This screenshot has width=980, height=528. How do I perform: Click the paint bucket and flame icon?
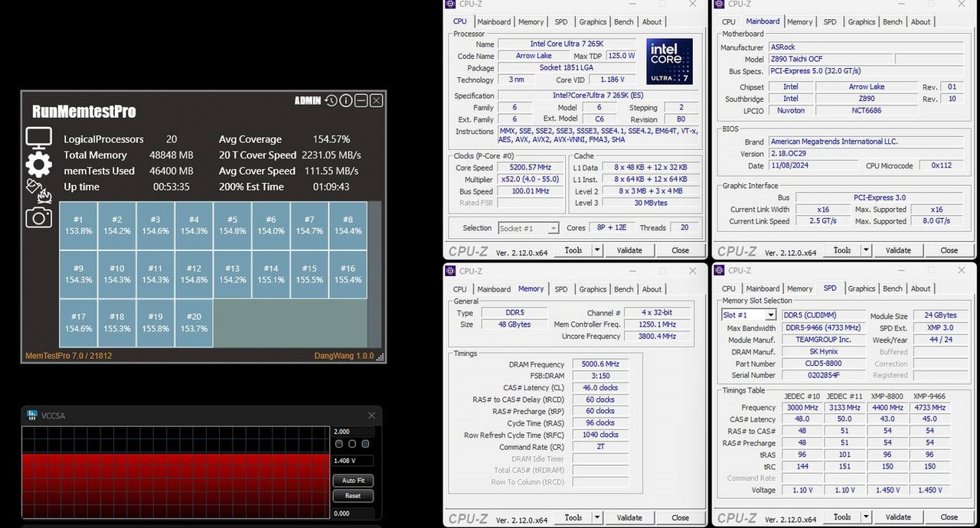[38, 191]
